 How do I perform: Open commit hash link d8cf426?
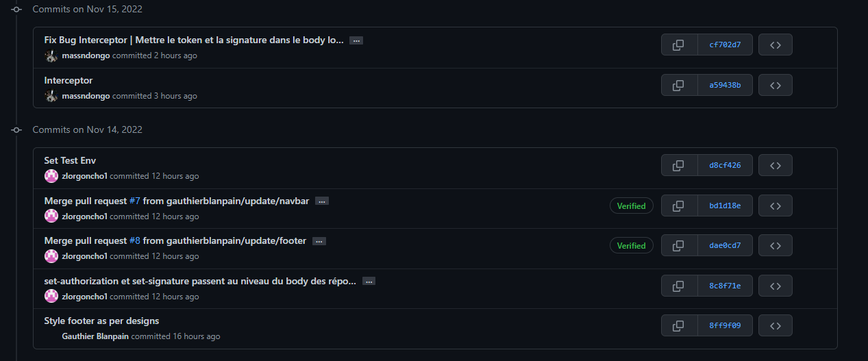[725, 166]
